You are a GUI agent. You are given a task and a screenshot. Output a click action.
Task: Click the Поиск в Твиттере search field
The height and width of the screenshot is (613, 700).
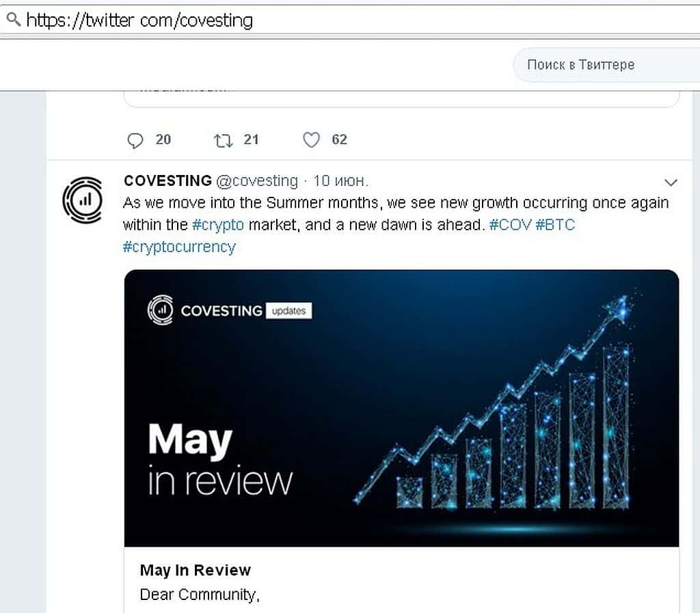point(602,65)
